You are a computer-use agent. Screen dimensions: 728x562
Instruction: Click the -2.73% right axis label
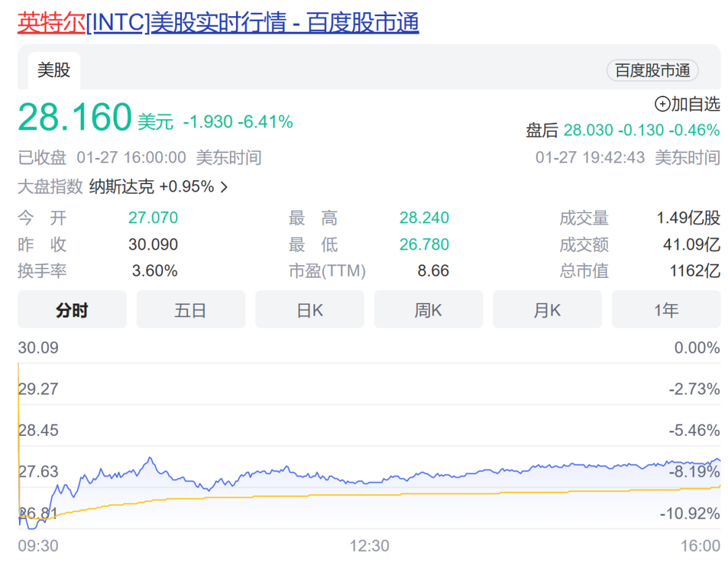pyautogui.click(x=694, y=389)
